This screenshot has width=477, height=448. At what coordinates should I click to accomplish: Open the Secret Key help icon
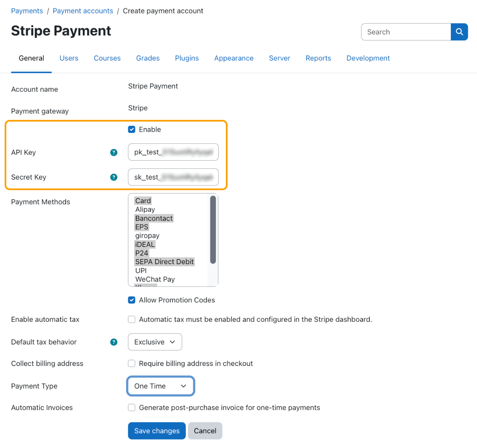[x=114, y=177]
